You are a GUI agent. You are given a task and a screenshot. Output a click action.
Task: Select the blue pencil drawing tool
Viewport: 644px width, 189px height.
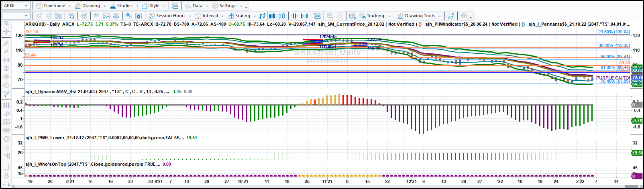(x=6, y=93)
